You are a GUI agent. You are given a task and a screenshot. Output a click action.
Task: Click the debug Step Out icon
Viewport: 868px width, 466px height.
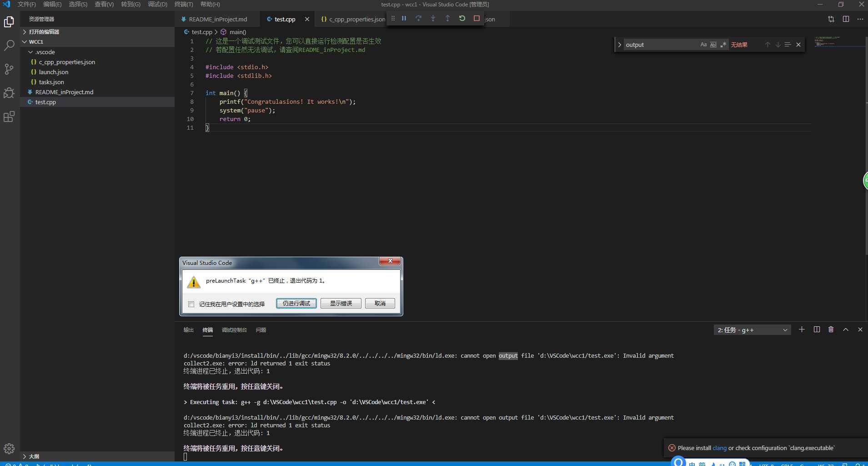(447, 19)
